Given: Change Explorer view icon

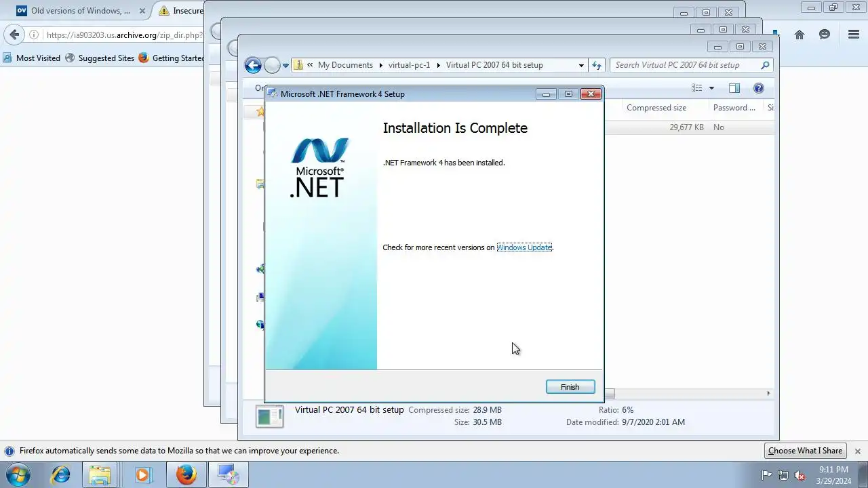Looking at the screenshot, I should [x=696, y=88].
